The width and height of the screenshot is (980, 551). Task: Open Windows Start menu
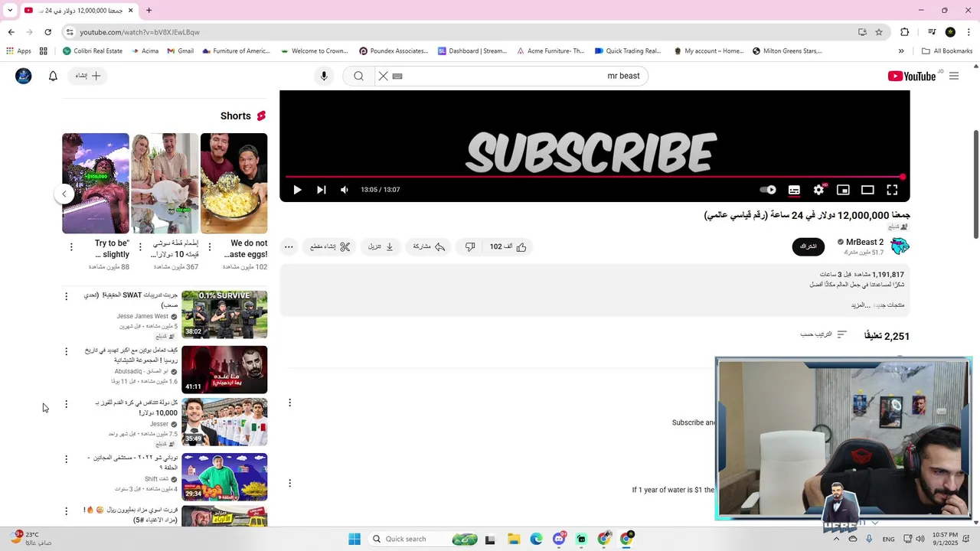point(354,539)
